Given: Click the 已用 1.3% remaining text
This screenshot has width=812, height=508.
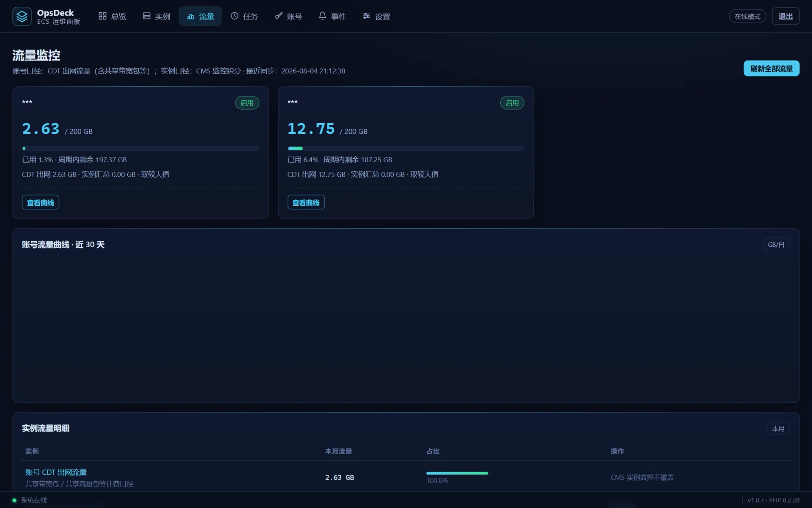Looking at the screenshot, I should tap(74, 160).
